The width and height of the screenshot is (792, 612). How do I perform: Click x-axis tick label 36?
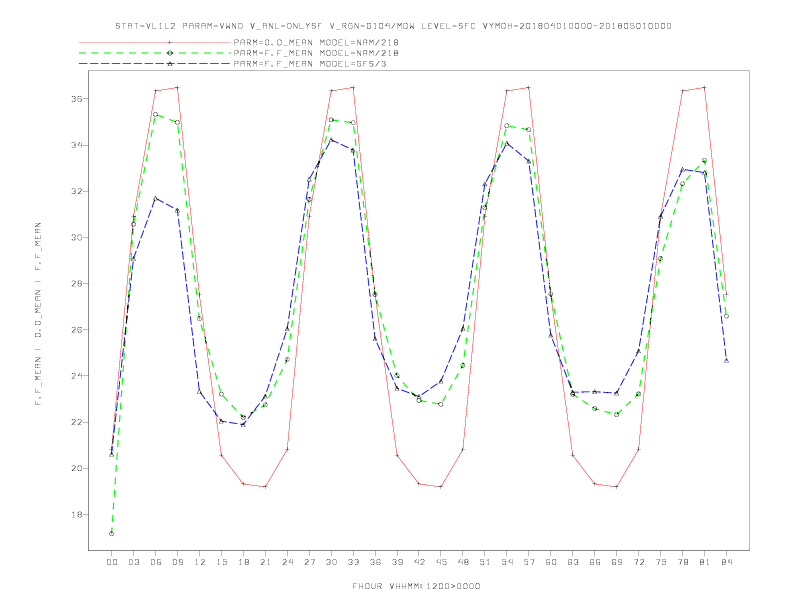375,562
